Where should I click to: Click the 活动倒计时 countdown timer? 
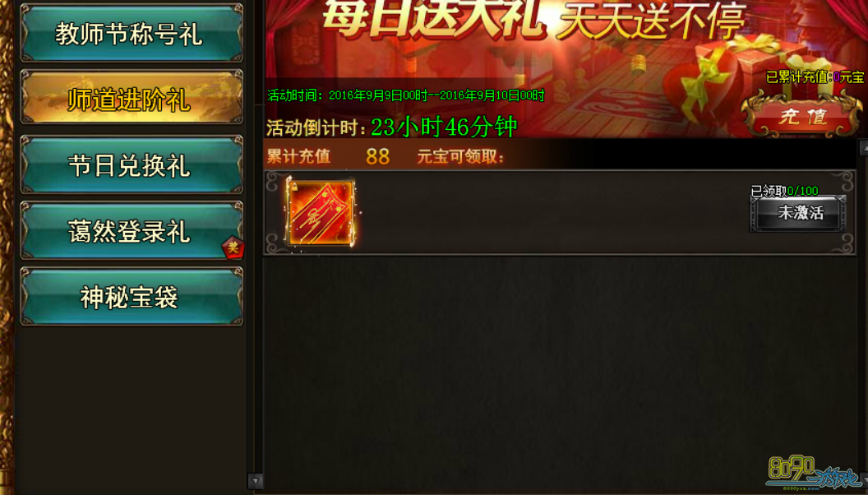pos(391,127)
